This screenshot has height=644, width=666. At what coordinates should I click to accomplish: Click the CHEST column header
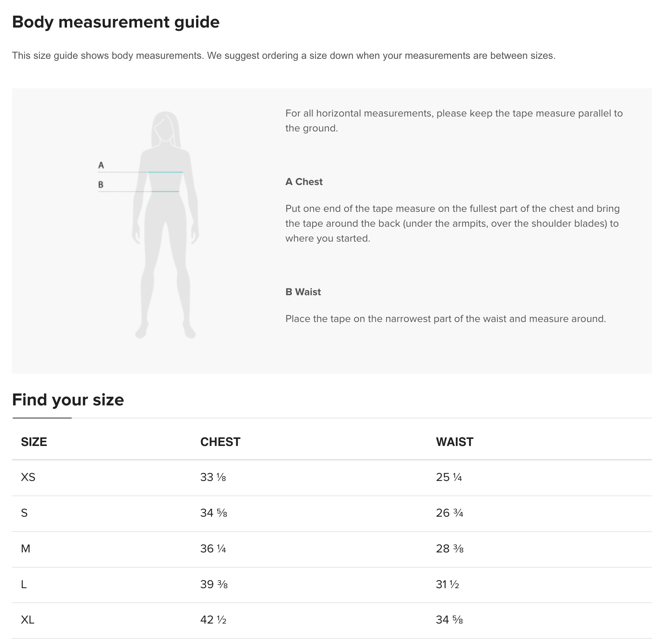click(220, 442)
